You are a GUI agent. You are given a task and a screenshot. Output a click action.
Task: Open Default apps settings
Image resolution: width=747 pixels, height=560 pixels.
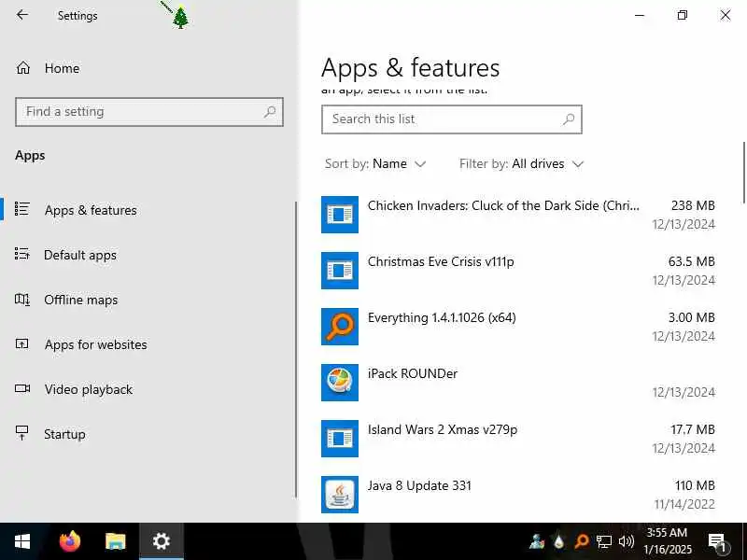(80, 255)
